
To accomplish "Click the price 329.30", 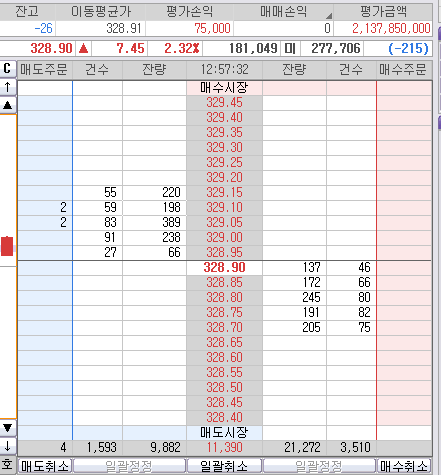I will (224, 148).
